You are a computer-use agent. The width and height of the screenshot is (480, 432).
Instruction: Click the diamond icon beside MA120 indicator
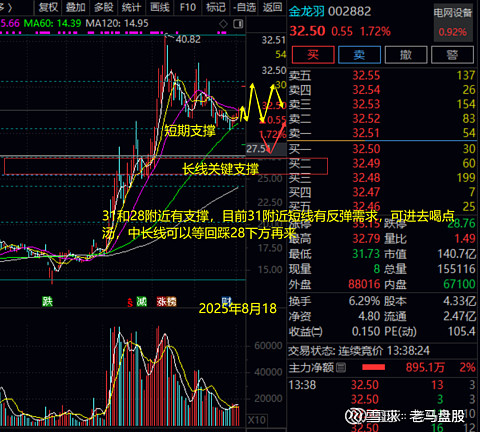tap(223, 24)
